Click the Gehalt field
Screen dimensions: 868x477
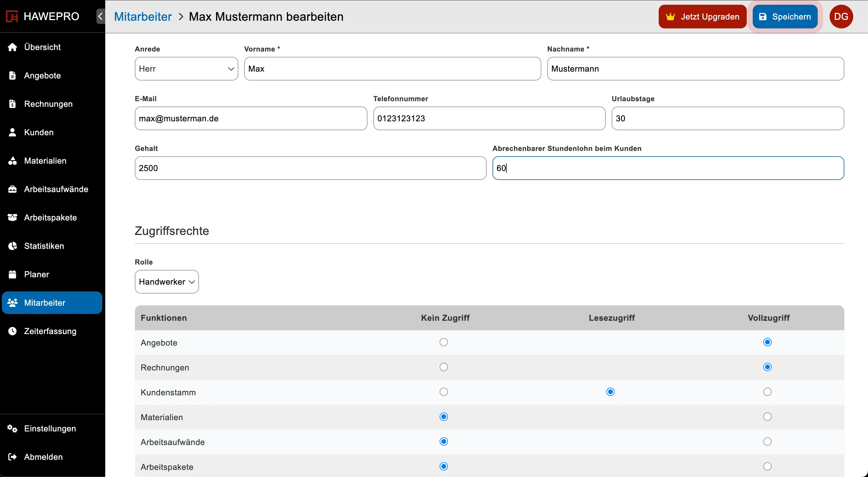pyautogui.click(x=311, y=168)
